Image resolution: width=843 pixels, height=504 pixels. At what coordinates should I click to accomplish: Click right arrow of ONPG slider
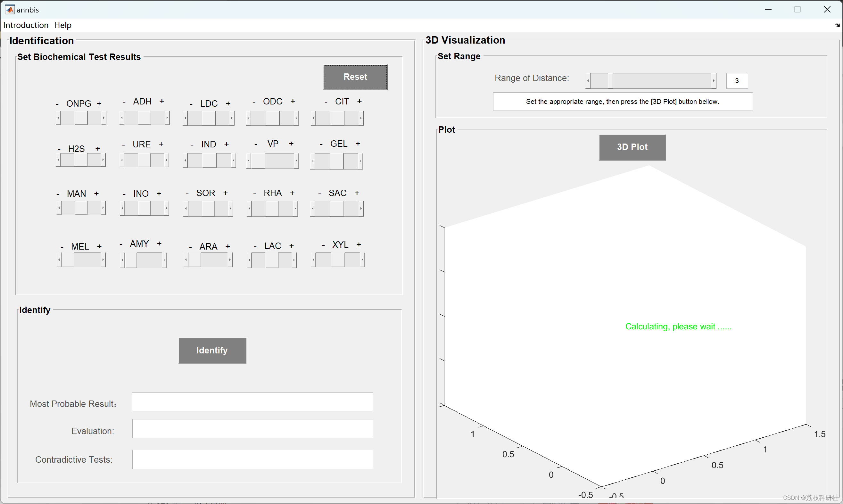pos(103,118)
